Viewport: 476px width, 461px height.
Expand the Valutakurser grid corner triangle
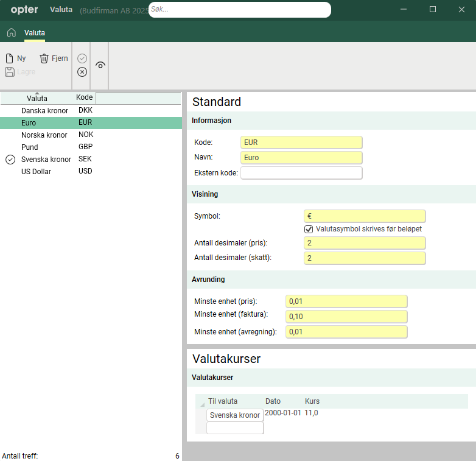[202, 405]
